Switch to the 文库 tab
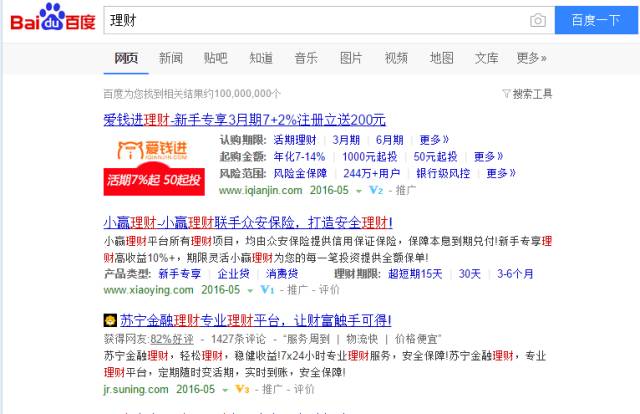The image size is (640, 414). click(x=486, y=58)
